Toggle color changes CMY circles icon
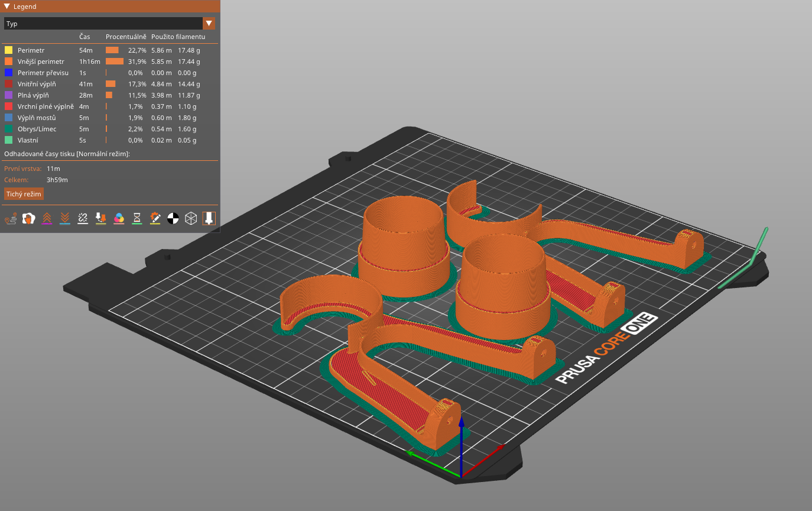Screen dimensions: 812x511 click(x=119, y=218)
